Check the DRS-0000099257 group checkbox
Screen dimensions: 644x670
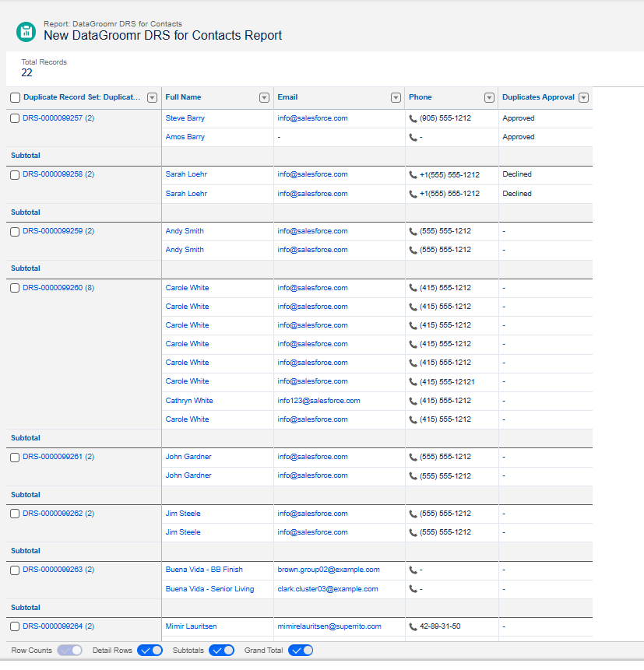[15, 118]
